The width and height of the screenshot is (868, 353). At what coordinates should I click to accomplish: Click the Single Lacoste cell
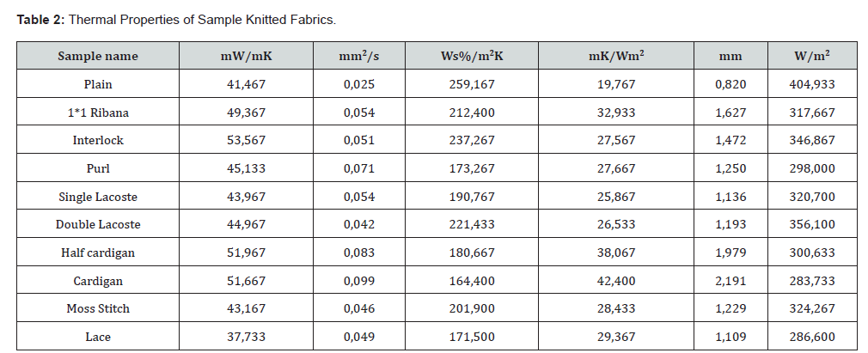point(98,197)
